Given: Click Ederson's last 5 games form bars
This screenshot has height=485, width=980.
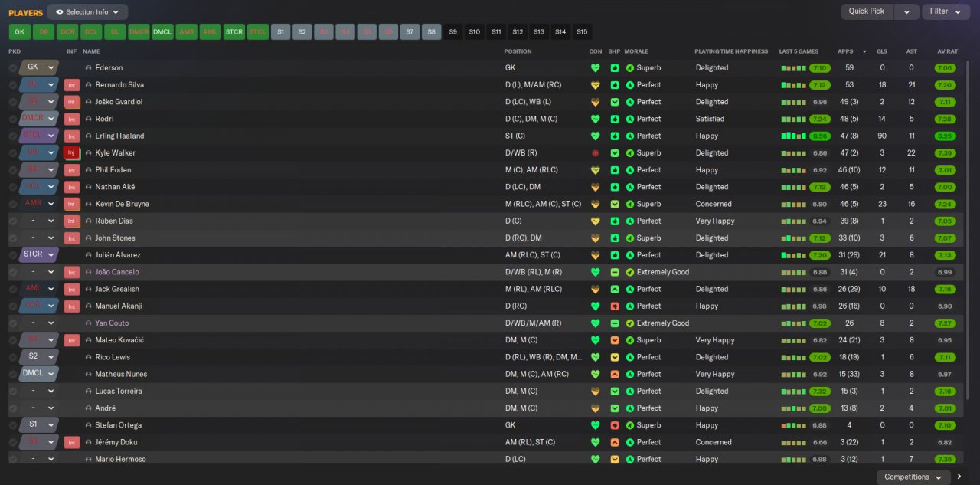Looking at the screenshot, I should click(x=794, y=68).
